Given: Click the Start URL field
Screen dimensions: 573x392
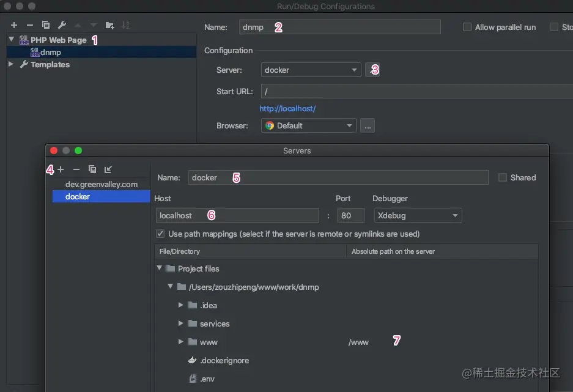Looking at the screenshot, I should point(417,91).
